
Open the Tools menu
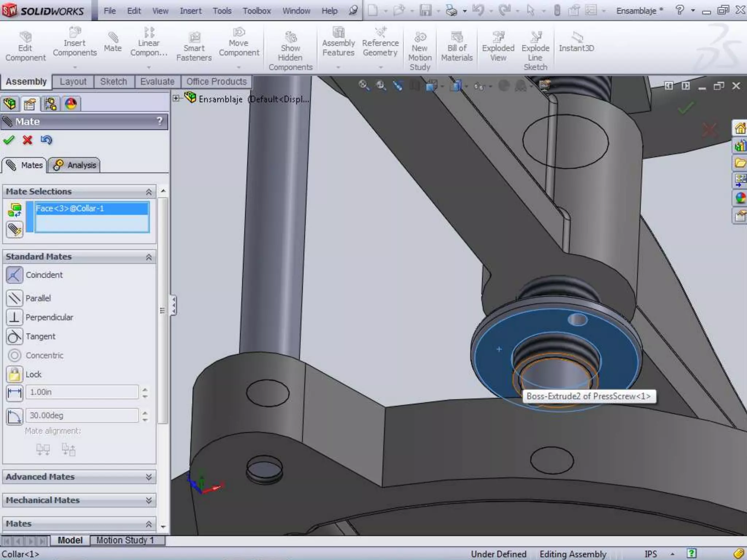[222, 11]
